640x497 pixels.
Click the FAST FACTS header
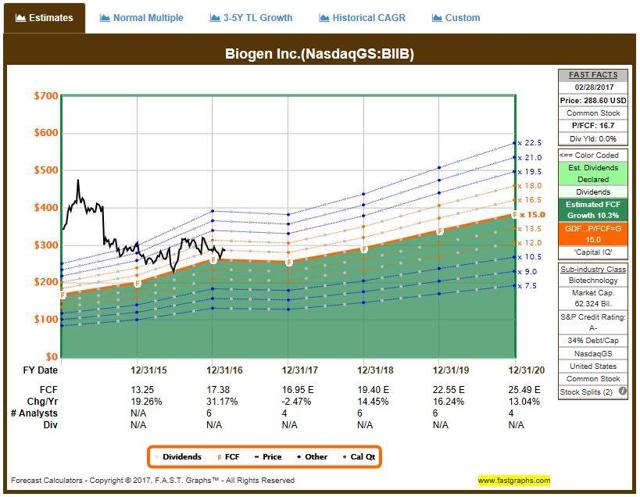(x=593, y=75)
